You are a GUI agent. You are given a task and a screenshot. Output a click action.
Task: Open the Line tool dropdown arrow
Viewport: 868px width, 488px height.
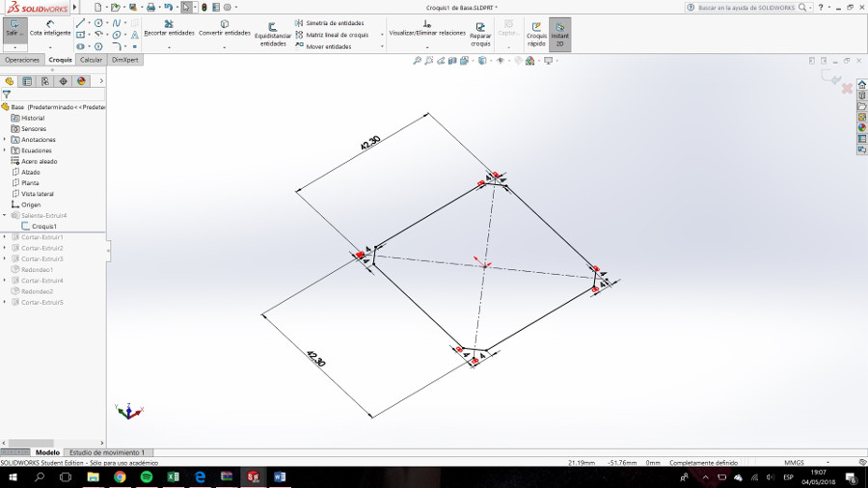pos(89,23)
